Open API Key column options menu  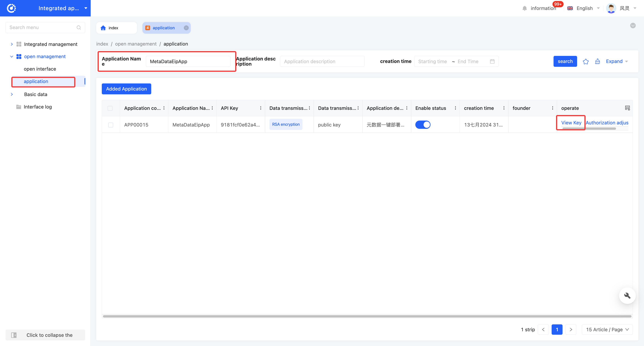point(260,108)
